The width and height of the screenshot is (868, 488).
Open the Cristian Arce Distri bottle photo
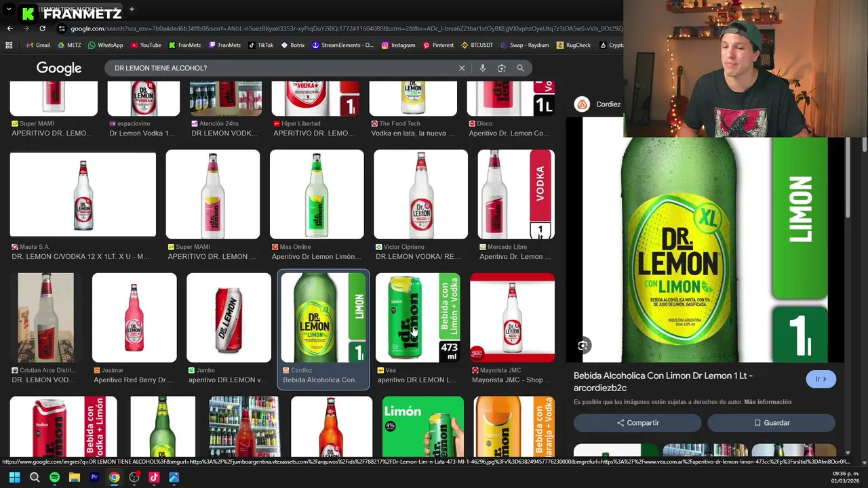(x=45, y=318)
